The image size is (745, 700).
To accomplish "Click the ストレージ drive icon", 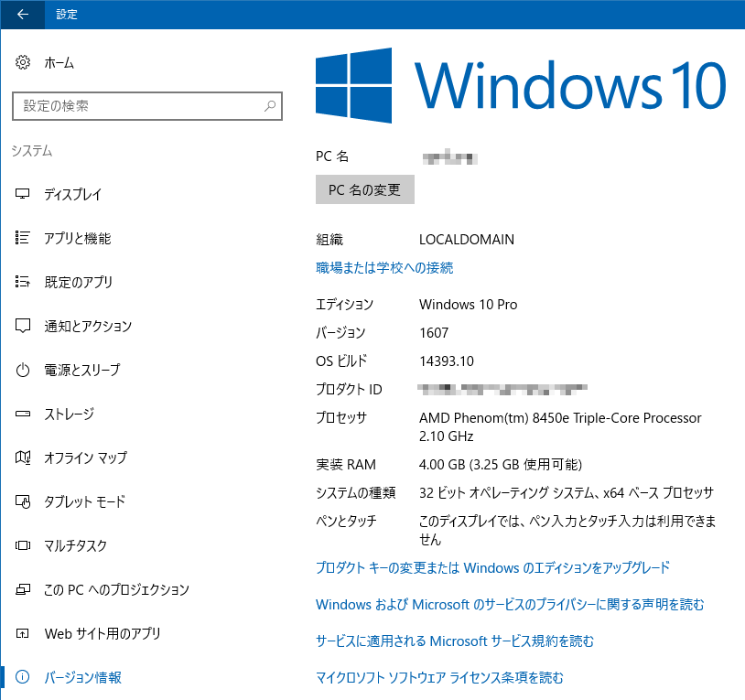I will click(x=22, y=414).
